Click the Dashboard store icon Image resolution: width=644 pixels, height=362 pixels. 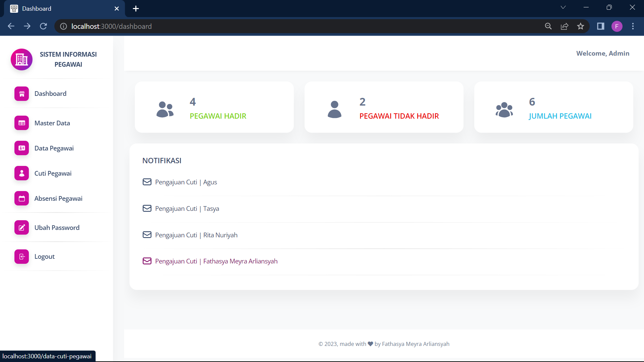[x=22, y=94]
